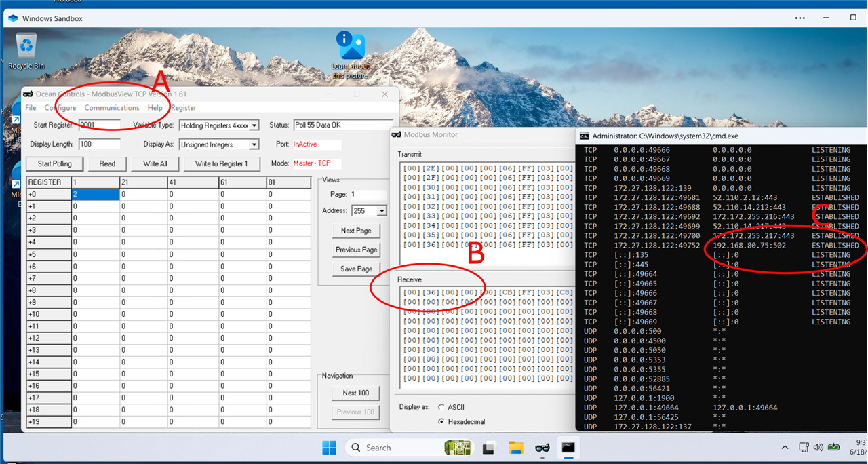The height and width of the screenshot is (464, 868).
Task: Click the taskbar search highlight image
Action: [x=459, y=448]
